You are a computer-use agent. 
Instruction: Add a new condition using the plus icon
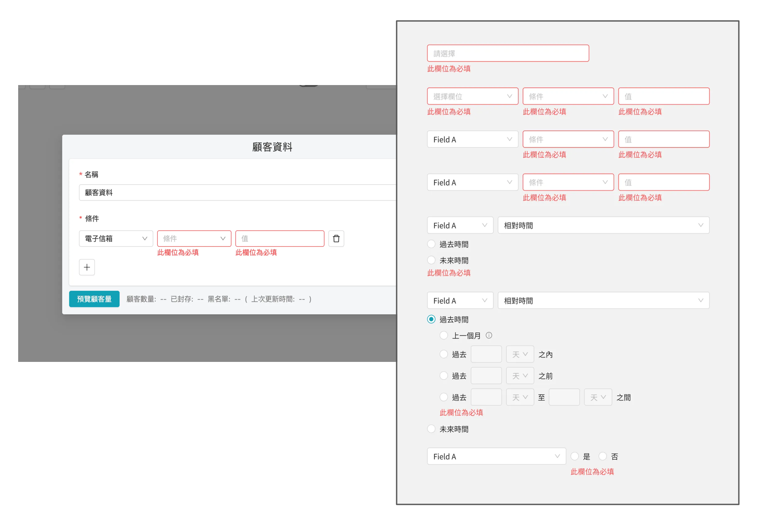point(87,267)
